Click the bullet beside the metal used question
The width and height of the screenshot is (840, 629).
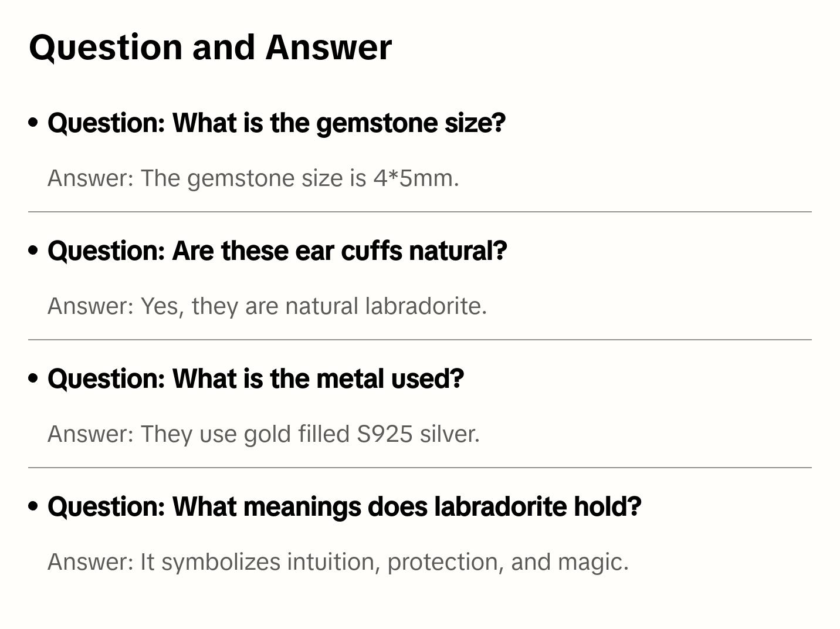(x=33, y=378)
